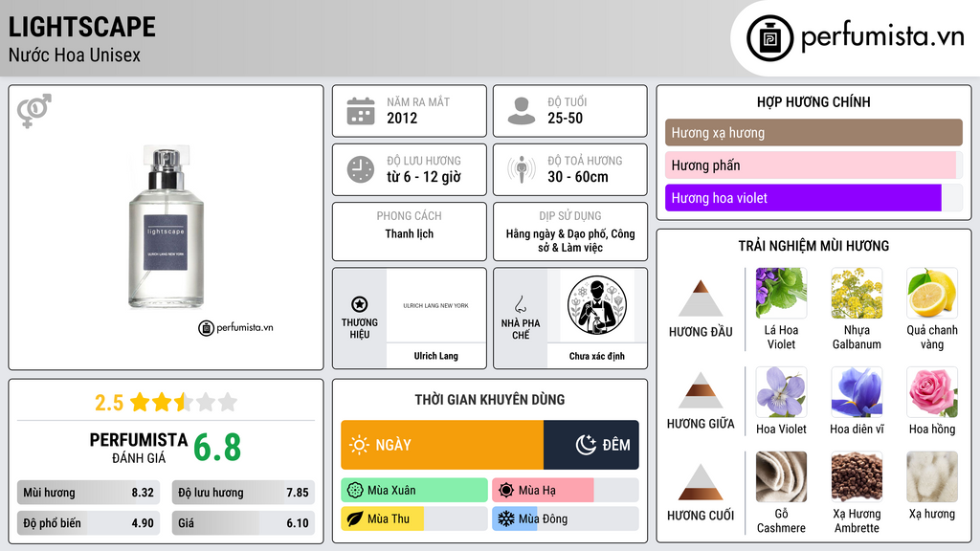980x551 pixels.
Task: Click the moon icon in Đêm bar
Action: coord(586,445)
